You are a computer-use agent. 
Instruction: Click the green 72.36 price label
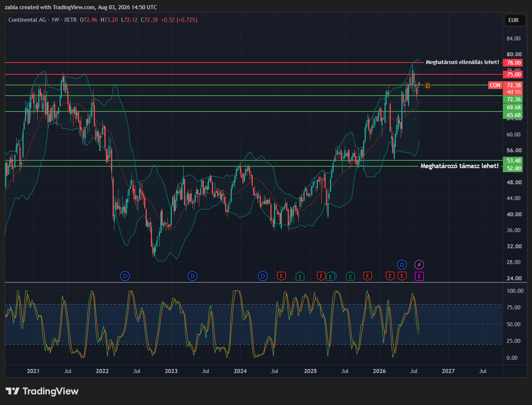513,99
